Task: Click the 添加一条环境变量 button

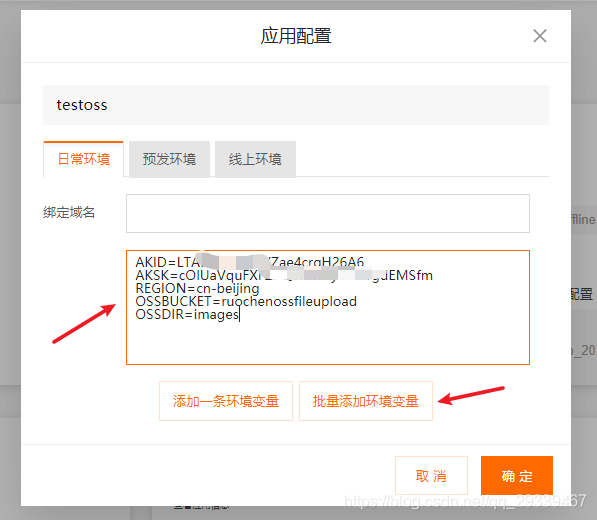Action: click(226, 401)
